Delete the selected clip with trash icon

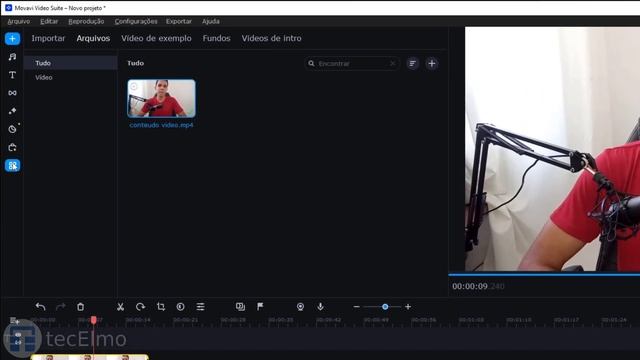point(80,307)
